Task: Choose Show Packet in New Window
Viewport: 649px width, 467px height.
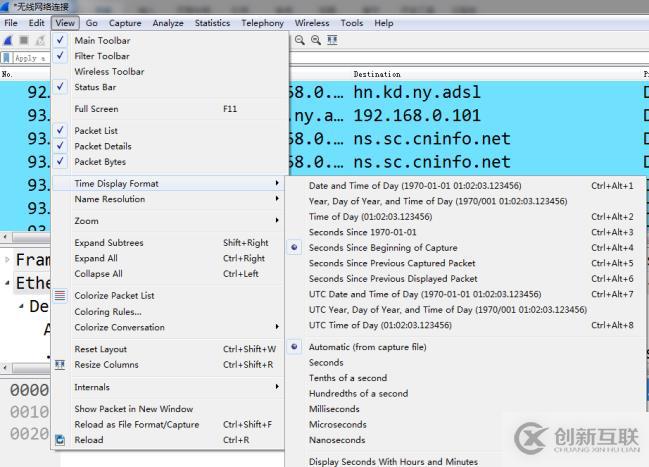Action: [x=168, y=409]
